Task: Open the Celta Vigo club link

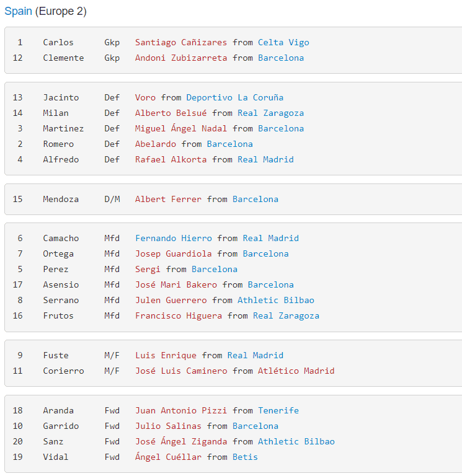Action: click(283, 42)
